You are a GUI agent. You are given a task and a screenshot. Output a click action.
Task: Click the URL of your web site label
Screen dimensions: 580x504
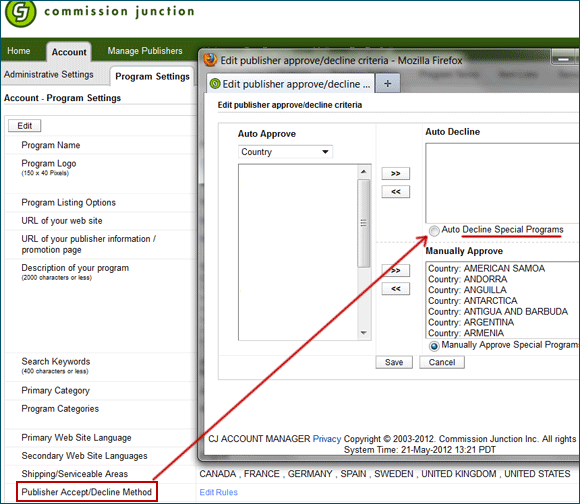click(x=62, y=220)
